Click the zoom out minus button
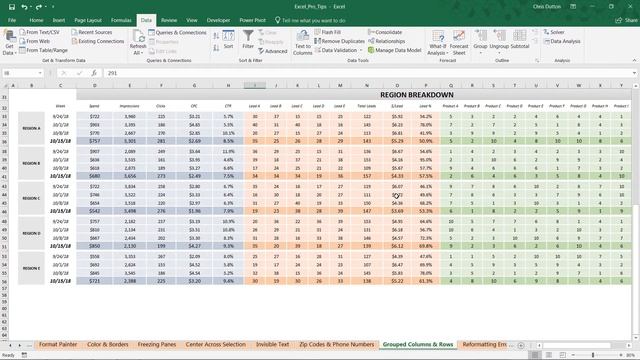This screenshot has width=640, height=360. 573,355
